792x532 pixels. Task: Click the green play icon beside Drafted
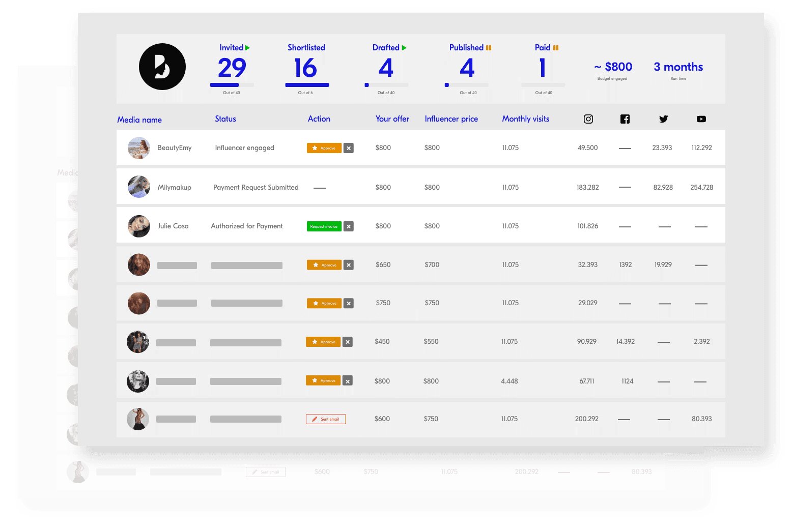click(404, 48)
